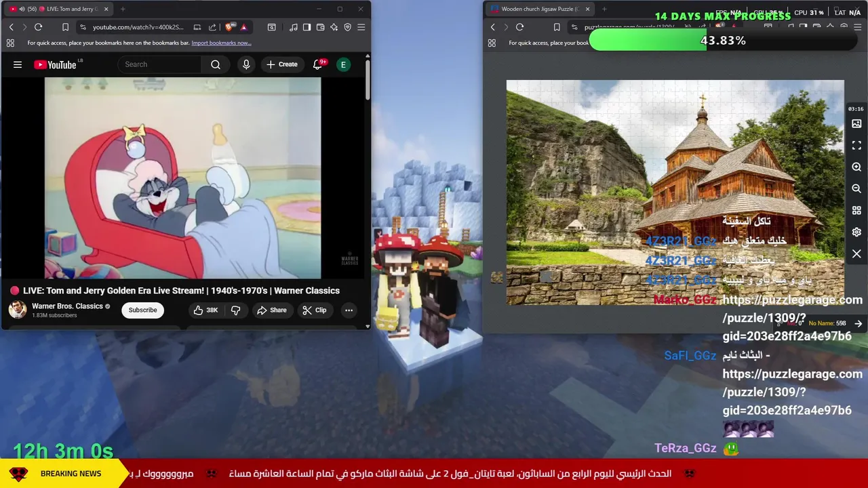
Task: View site settings icon in YouTube address bar
Action: (x=83, y=27)
